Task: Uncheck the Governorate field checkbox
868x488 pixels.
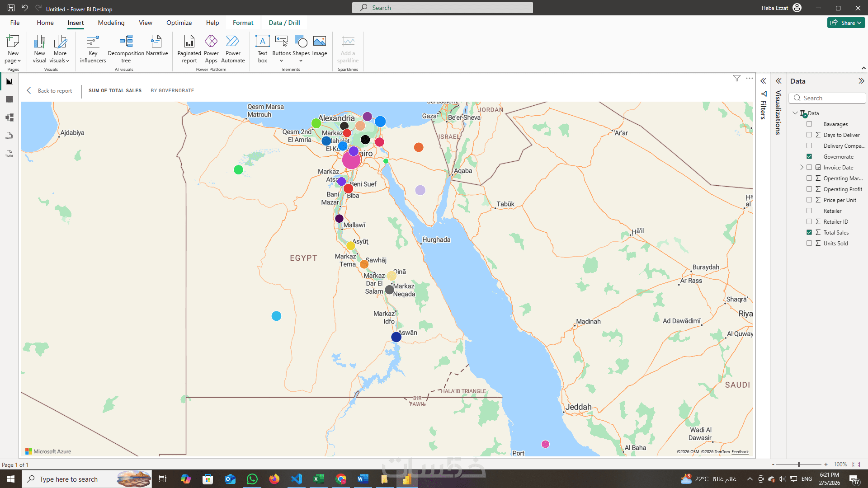Action: (x=809, y=157)
